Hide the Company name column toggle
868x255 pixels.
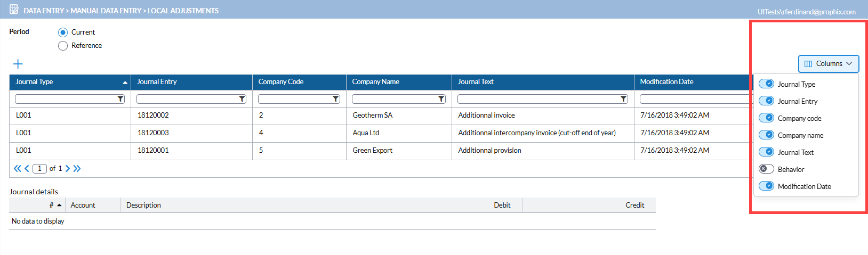766,135
